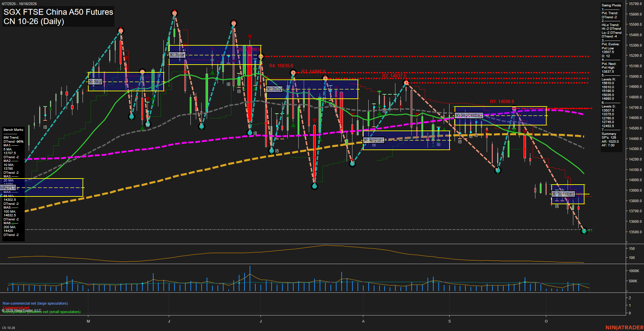644x331 pixels.
Task: Click the 15700.0 price axis label
Action: [x=636, y=4]
